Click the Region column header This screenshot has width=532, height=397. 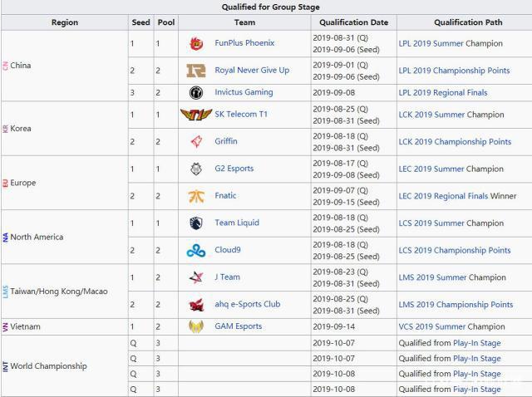pos(65,22)
